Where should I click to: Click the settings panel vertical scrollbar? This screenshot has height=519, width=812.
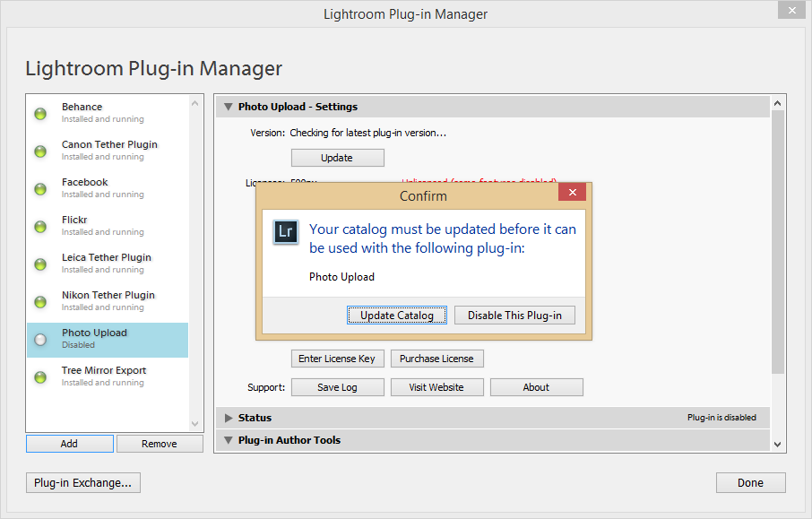[778, 242]
